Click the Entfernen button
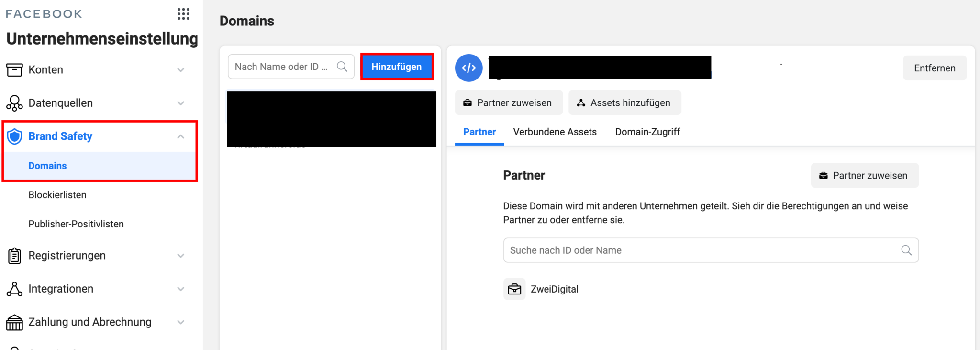980x350 pixels. tap(934, 68)
